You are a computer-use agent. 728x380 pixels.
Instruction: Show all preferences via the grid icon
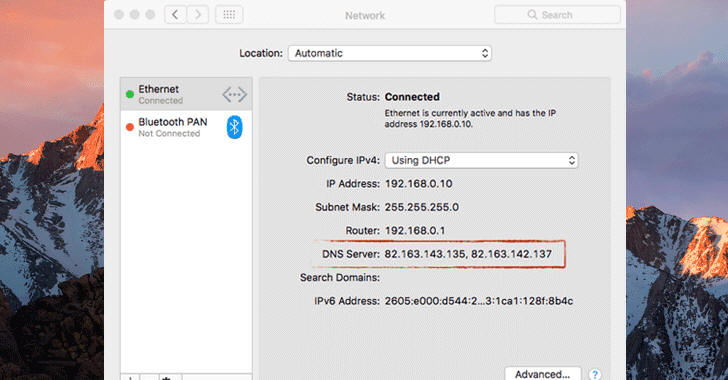229,15
